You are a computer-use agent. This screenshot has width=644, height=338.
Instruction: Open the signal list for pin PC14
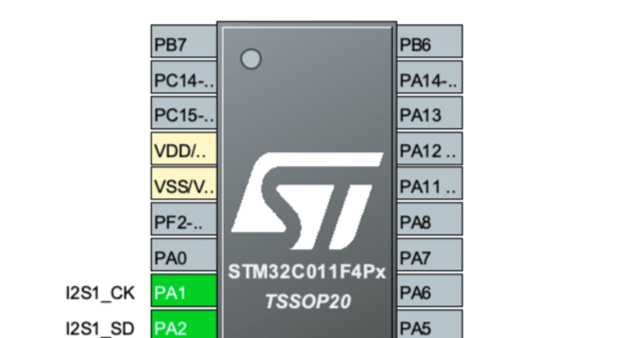tap(183, 78)
